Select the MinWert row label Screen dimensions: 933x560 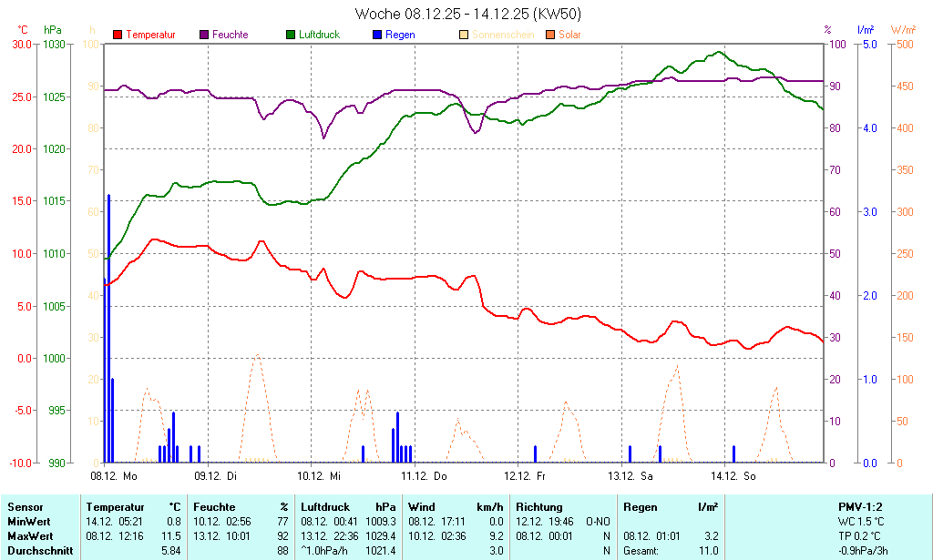pyautogui.click(x=29, y=522)
